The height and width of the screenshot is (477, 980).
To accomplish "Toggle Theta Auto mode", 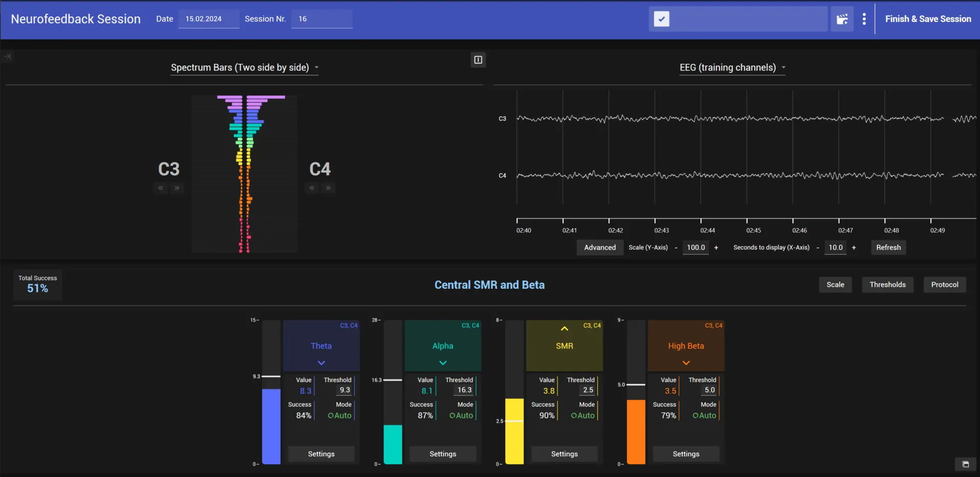I will [340, 416].
